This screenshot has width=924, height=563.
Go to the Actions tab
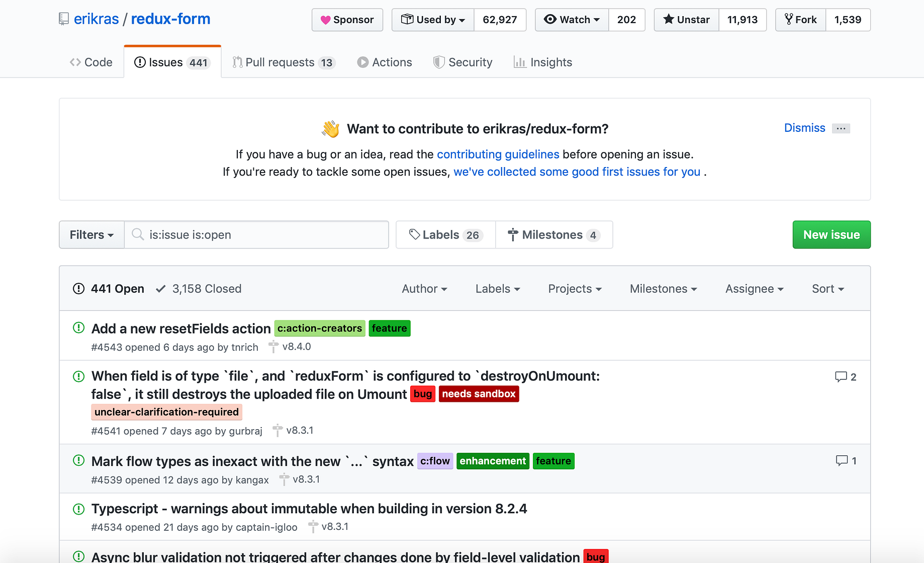[x=385, y=62]
